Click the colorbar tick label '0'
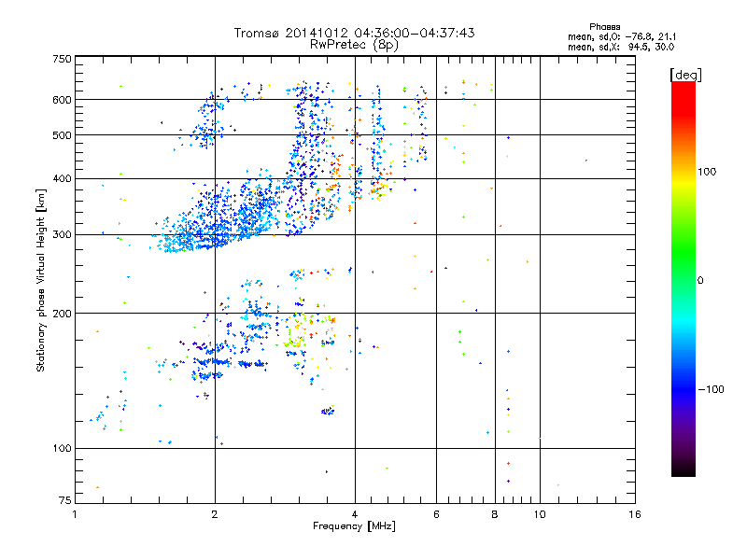Viewport: 747px width, 560px height. tap(700, 281)
